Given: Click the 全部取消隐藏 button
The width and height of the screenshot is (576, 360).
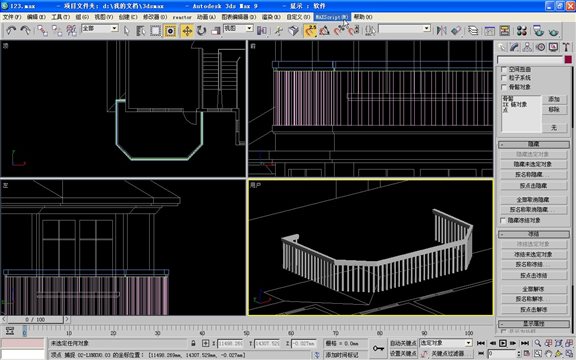Looking at the screenshot, I should point(533,199).
